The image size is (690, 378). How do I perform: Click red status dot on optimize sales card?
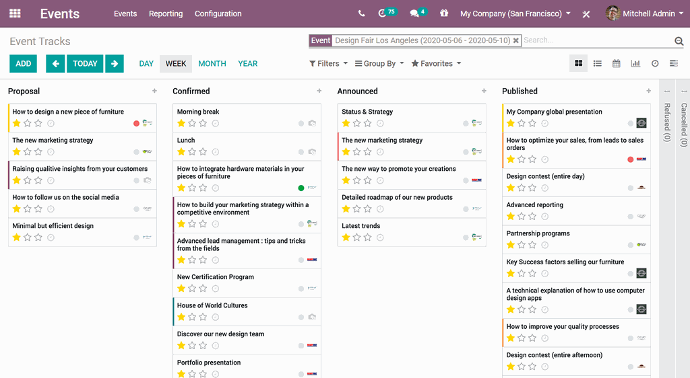(x=631, y=159)
